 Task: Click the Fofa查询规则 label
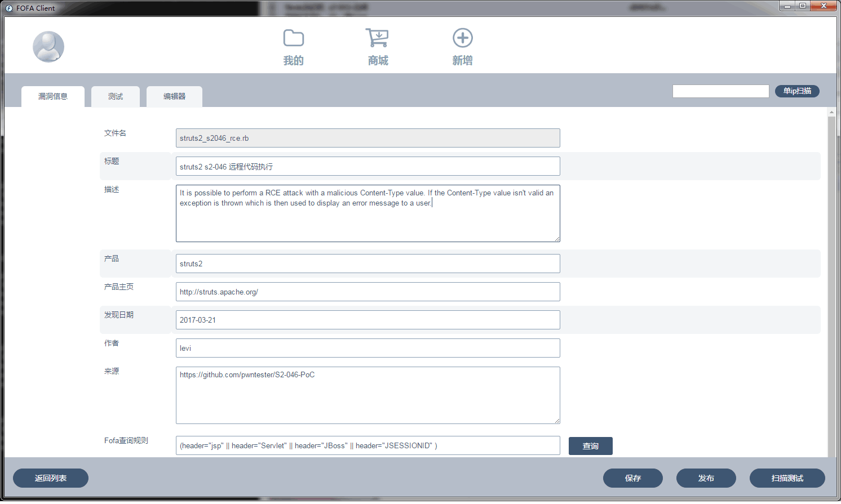click(x=126, y=440)
